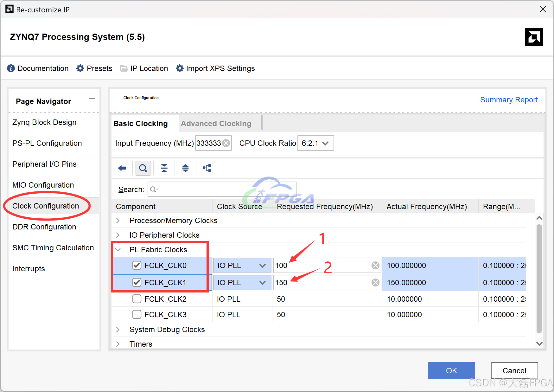Open Presets gear menu

80,68
